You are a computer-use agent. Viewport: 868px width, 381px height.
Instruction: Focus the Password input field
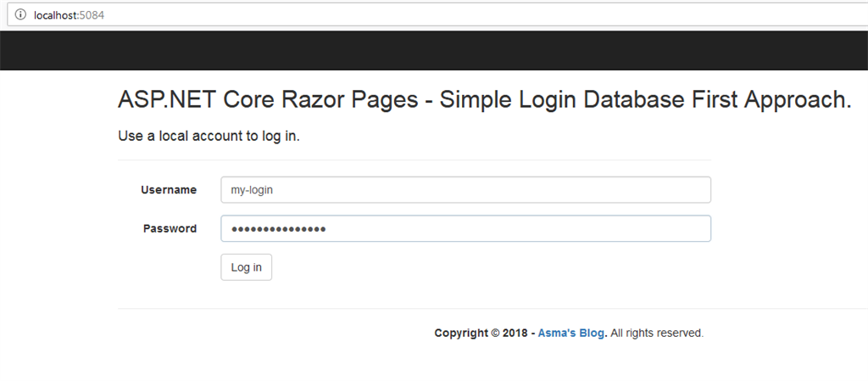pos(465,228)
